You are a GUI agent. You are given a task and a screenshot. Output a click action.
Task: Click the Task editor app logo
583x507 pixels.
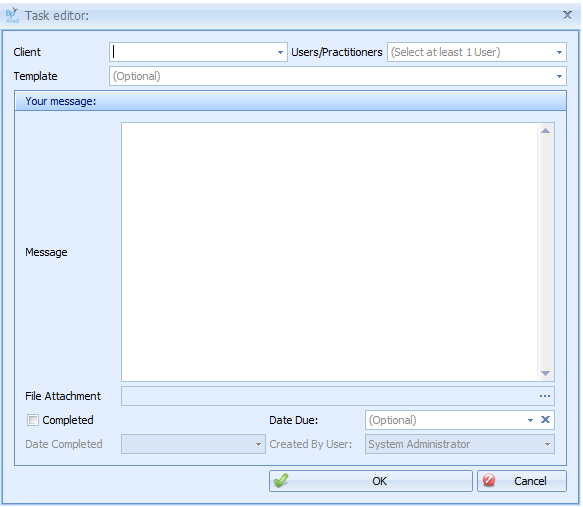(12, 15)
